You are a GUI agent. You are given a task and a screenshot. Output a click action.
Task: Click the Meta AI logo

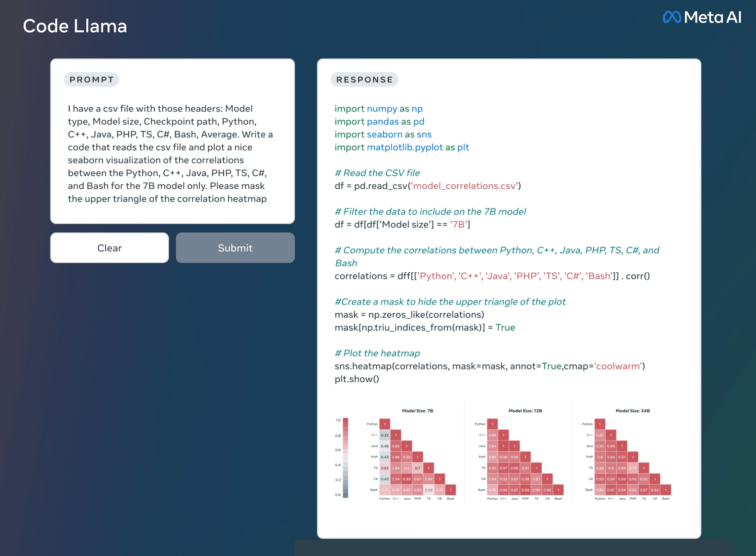[702, 17]
